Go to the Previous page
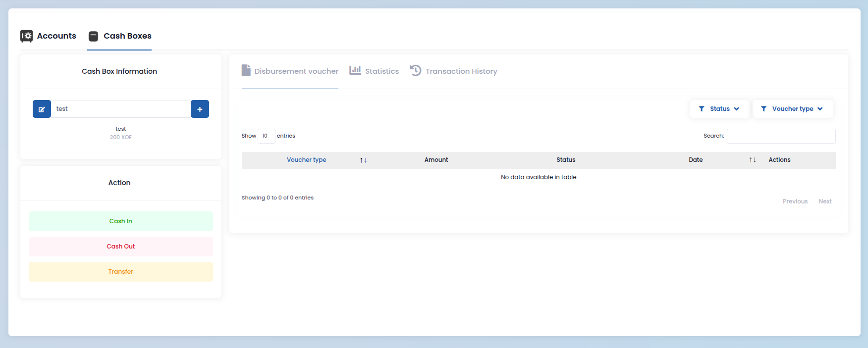 (x=795, y=201)
